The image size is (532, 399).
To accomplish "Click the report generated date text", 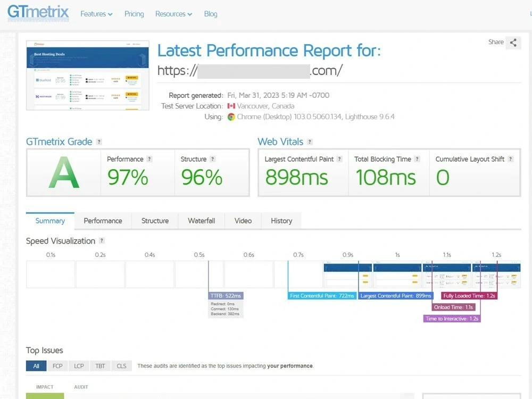I will pos(278,95).
